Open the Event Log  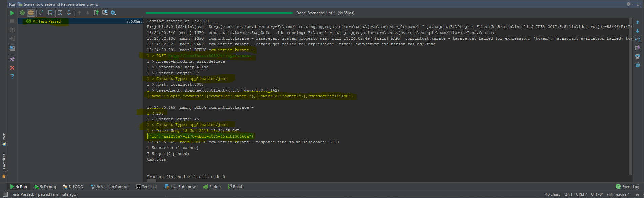(627, 187)
